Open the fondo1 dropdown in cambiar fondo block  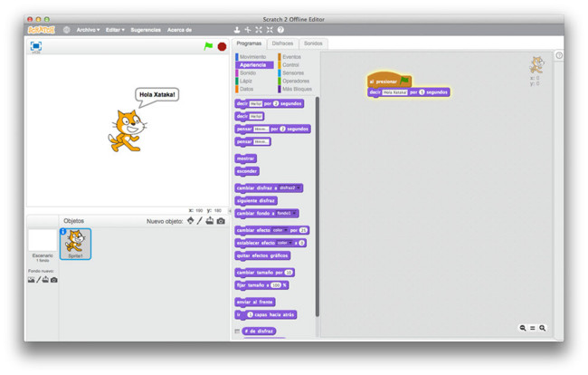(x=287, y=213)
